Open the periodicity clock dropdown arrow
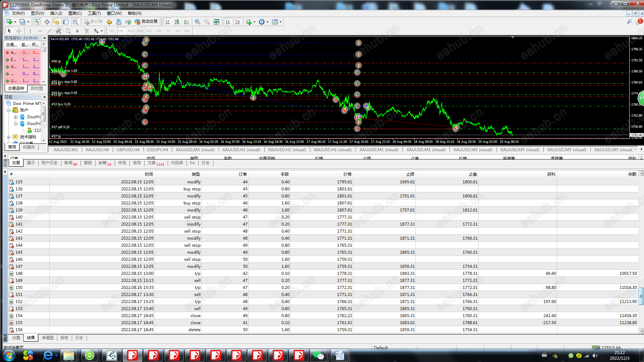This screenshot has width=644, height=362. (267, 22)
